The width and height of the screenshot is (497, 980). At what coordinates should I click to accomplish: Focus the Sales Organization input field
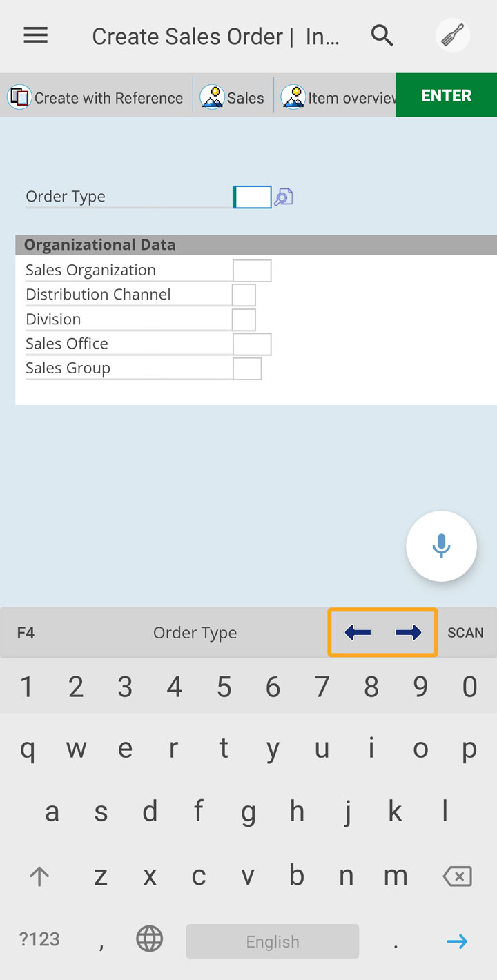tap(252, 271)
